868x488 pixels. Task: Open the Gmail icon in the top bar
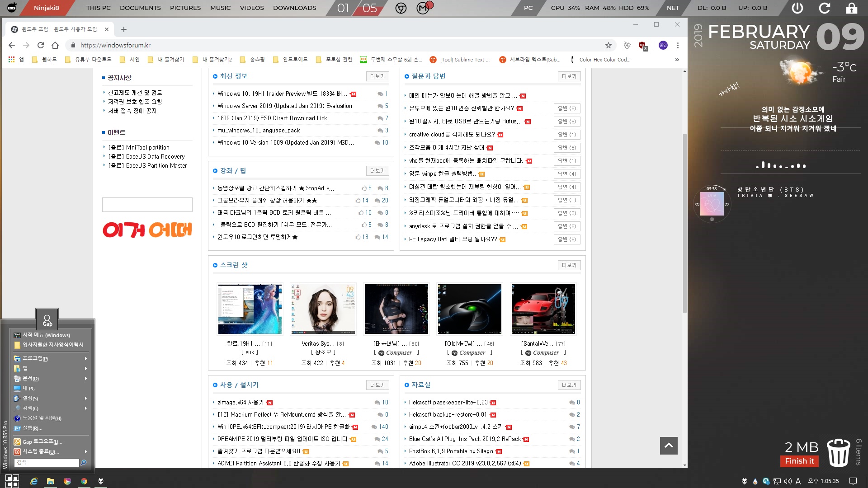pyautogui.click(x=424, y=7)
